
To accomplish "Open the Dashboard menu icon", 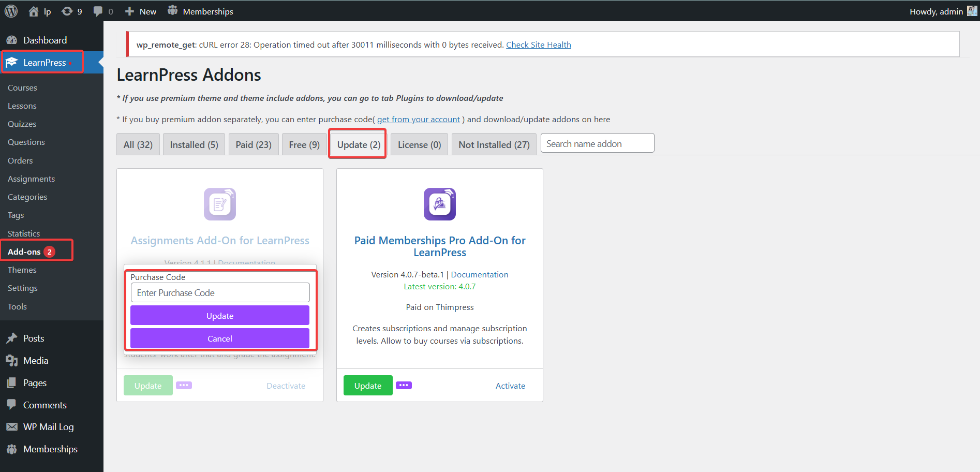I will pos(11,40).
